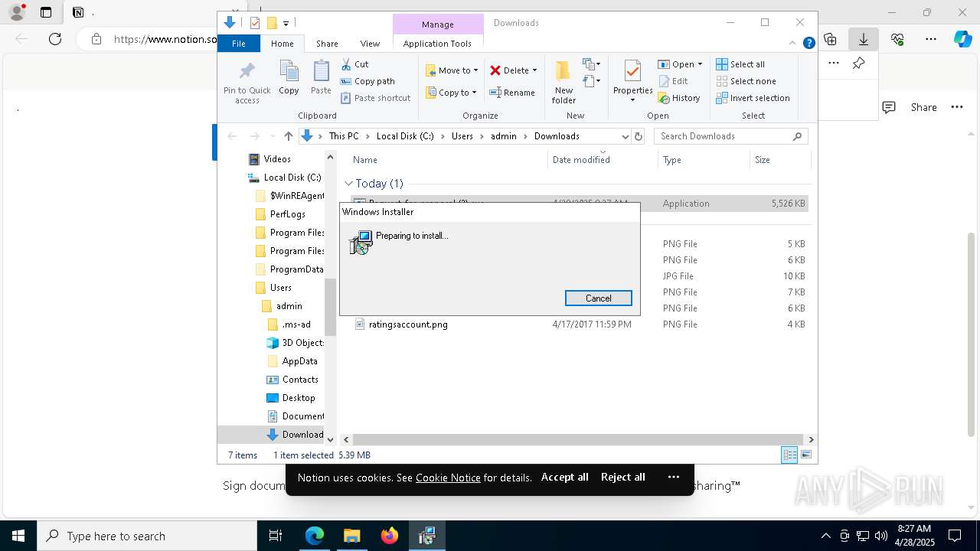Click the Manage contextual tab

pyautogui.click(x=437, y=24)
